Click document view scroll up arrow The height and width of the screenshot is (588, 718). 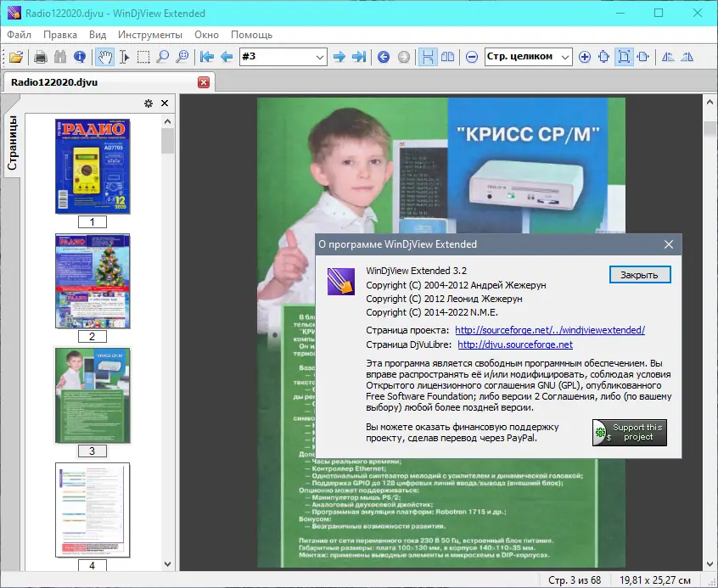pyautogui.click(x=710, y=102)
